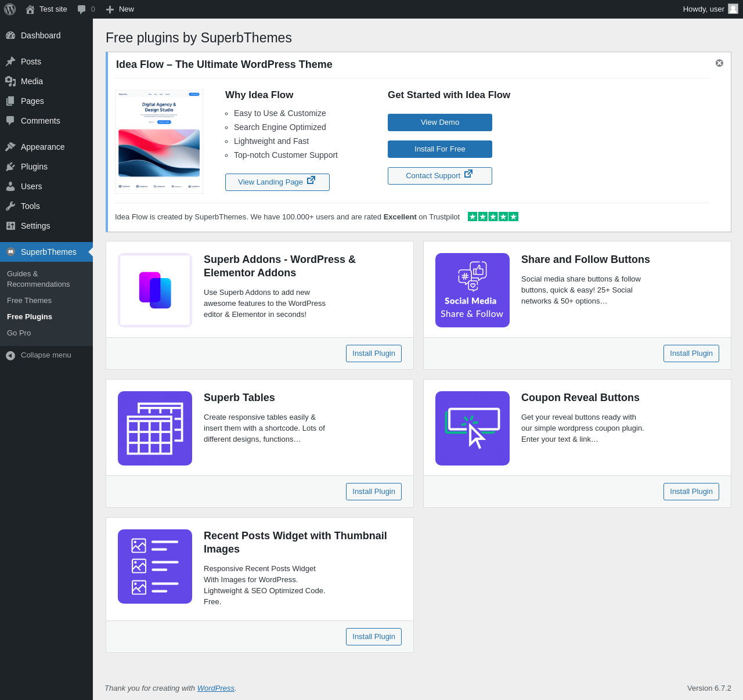Collapse the admin sidebar menu
Image resolution: width=743 pixels, height=700 pixels.
(46, 355)
